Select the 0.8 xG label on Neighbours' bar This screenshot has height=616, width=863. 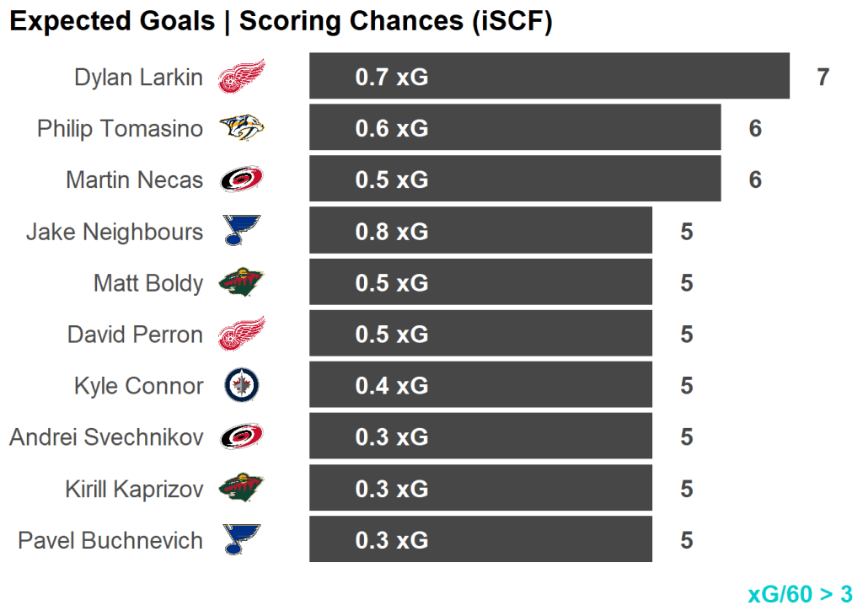click(392, 232)
